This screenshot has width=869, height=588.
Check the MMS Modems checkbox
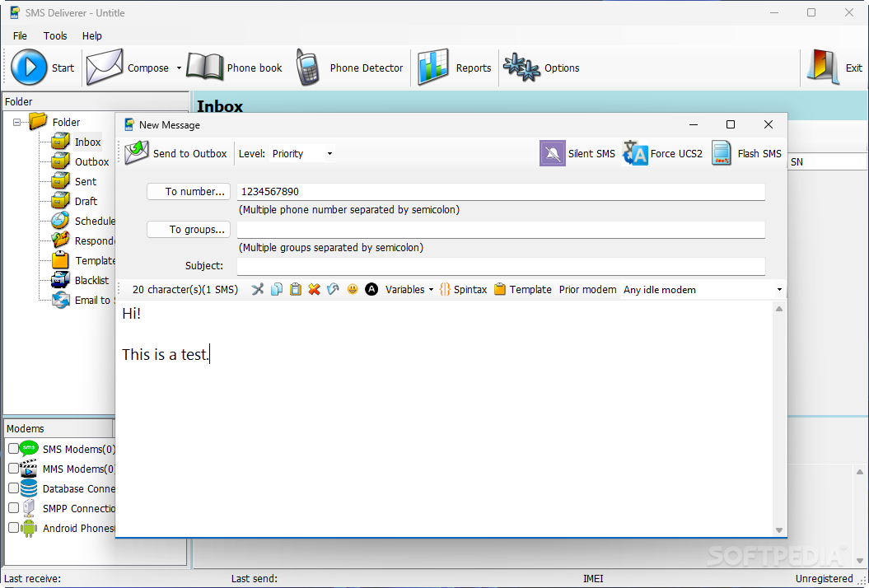[14, 469]
